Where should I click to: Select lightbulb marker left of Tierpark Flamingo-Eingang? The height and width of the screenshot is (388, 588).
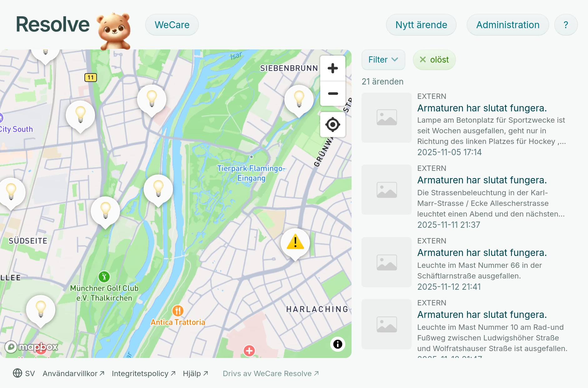pyautogui.click(x=158, y=190)
